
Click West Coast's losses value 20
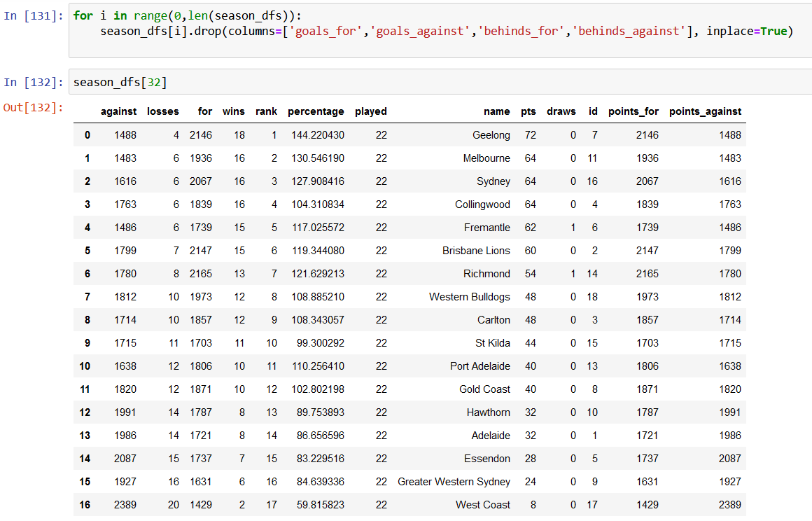click(174, 504)
